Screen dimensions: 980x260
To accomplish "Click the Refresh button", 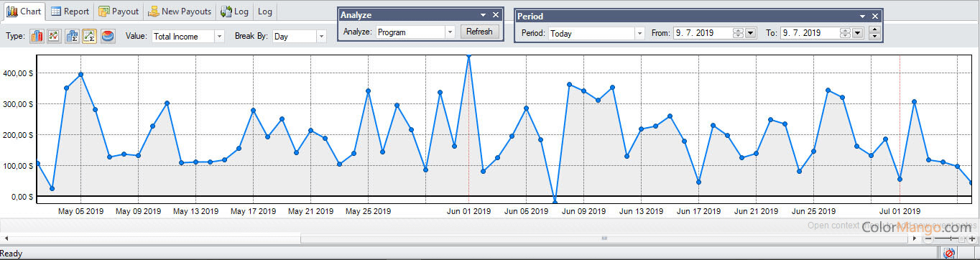I will click(x=479, y=32).
